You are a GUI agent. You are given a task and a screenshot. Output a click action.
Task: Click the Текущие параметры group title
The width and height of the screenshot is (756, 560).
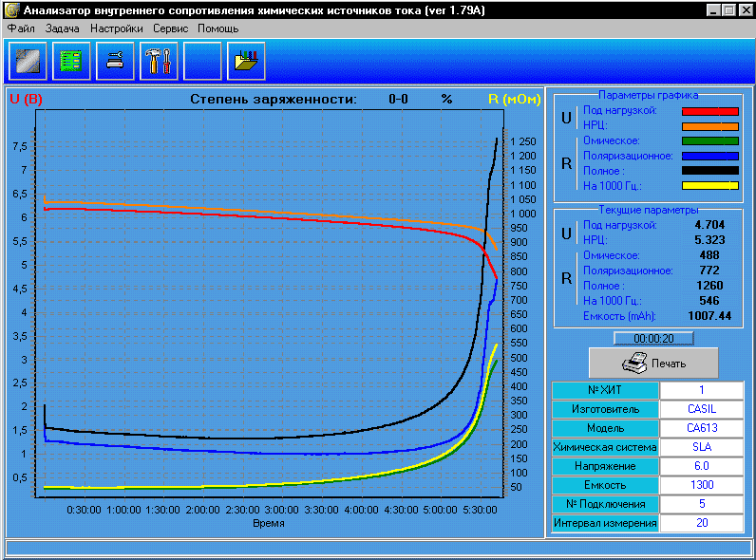coord(648,210)
